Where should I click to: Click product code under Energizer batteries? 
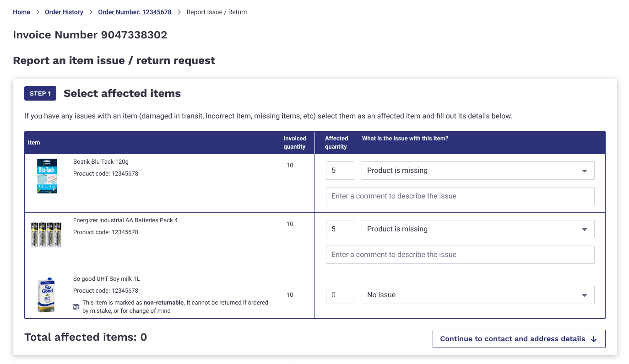[106, 232]
